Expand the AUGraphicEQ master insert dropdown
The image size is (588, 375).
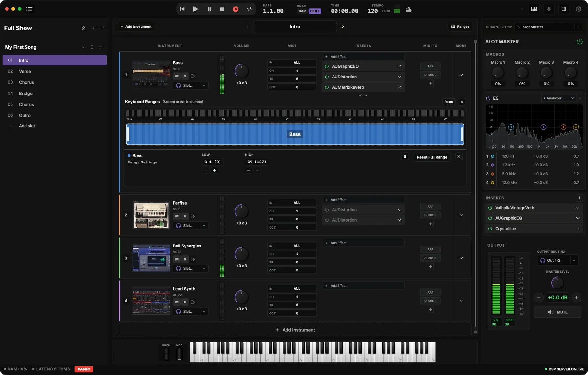pyautogui.click(x=578, y=218)
